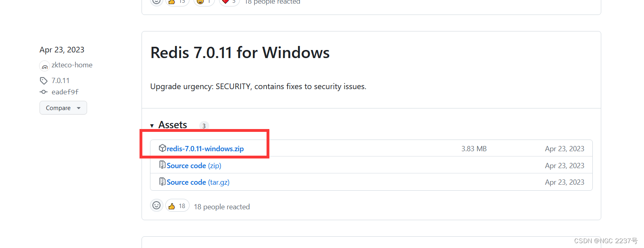
Task: Click the zkteco-home avatar icon
Action: (44, 65)
